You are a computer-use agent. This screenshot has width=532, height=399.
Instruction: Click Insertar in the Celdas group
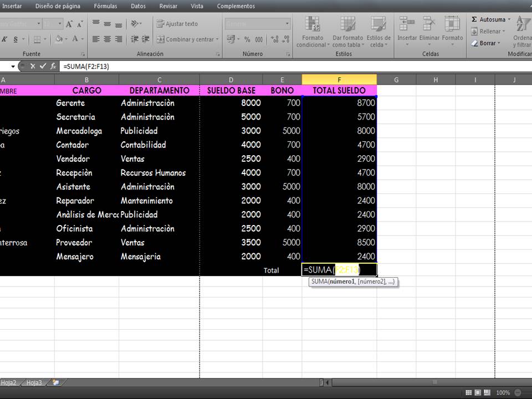tap(407, 30)
